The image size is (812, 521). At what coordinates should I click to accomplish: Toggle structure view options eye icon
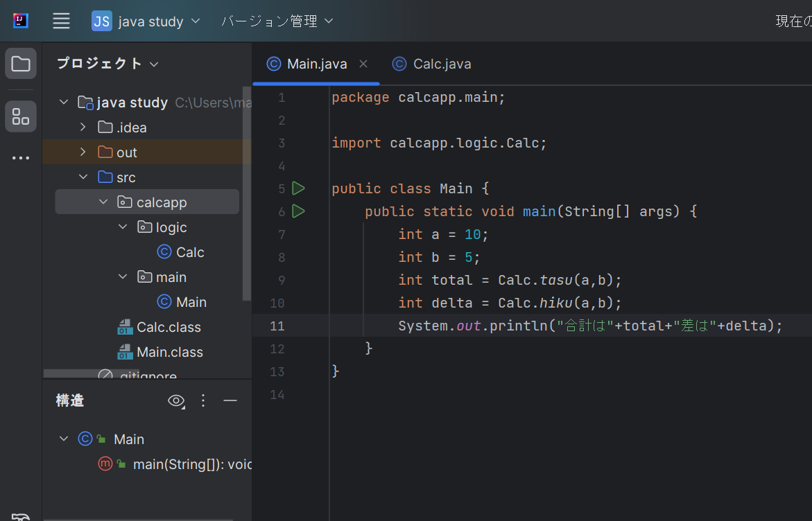tap(176, 400)
